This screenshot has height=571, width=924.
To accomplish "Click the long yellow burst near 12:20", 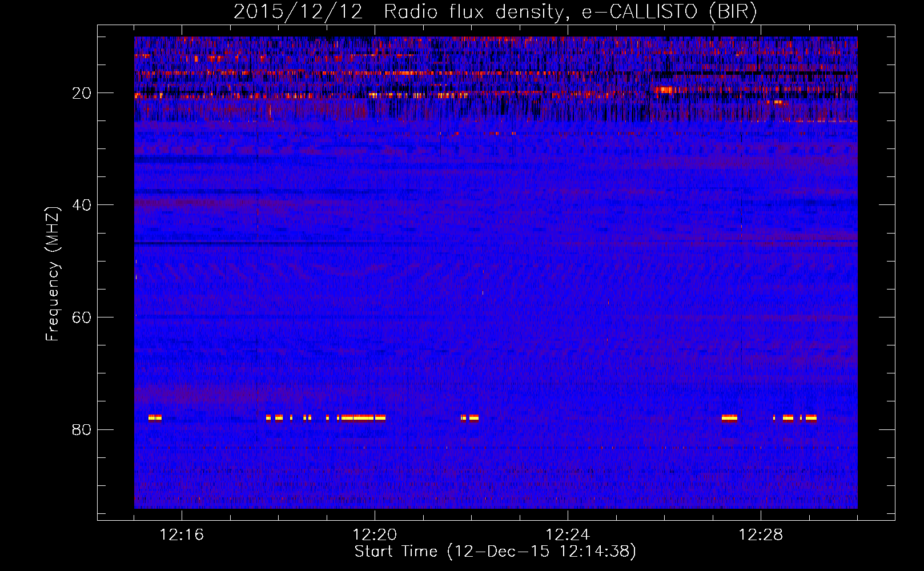I will pos(361,417).
